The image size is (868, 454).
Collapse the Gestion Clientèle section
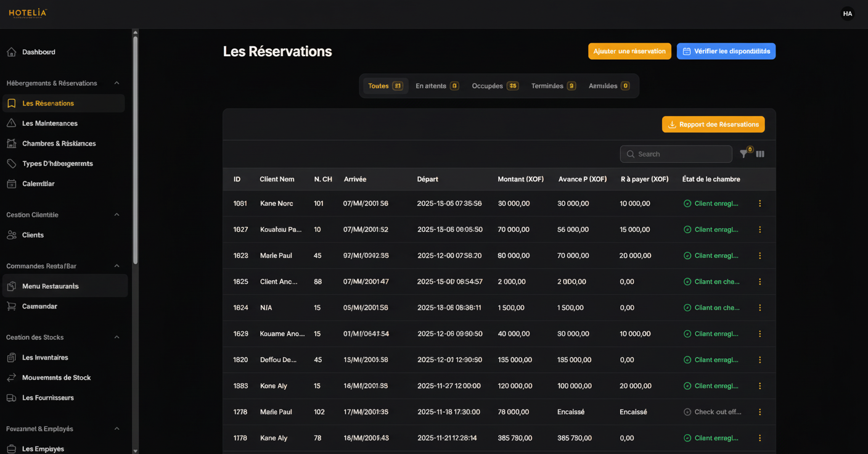(117, 215)
